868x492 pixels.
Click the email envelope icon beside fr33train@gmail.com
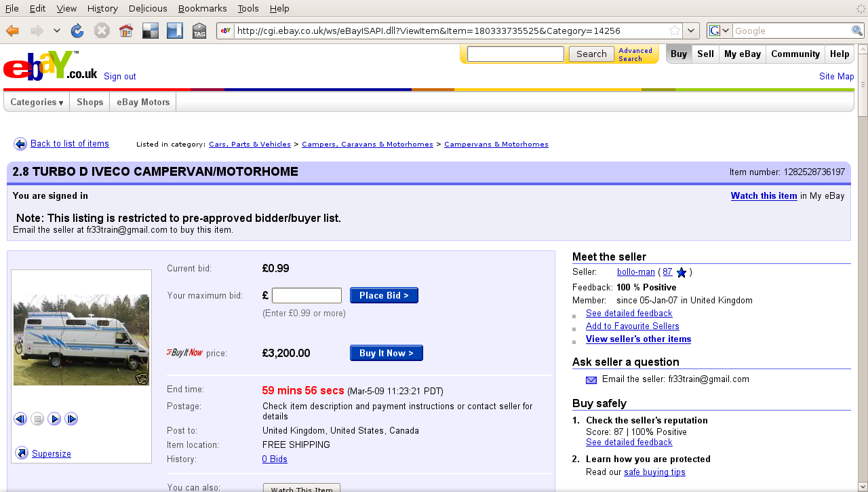[x=591, y=380]
